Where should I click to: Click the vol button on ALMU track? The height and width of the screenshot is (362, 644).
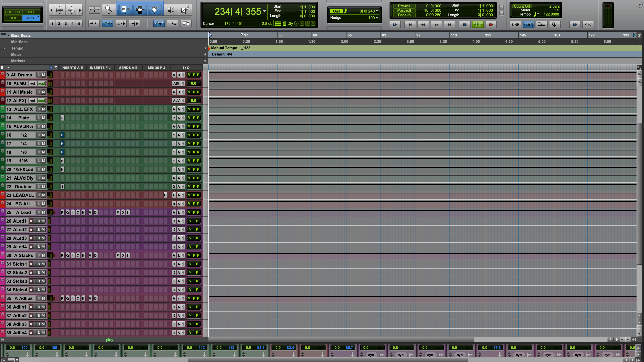(33, 83)
